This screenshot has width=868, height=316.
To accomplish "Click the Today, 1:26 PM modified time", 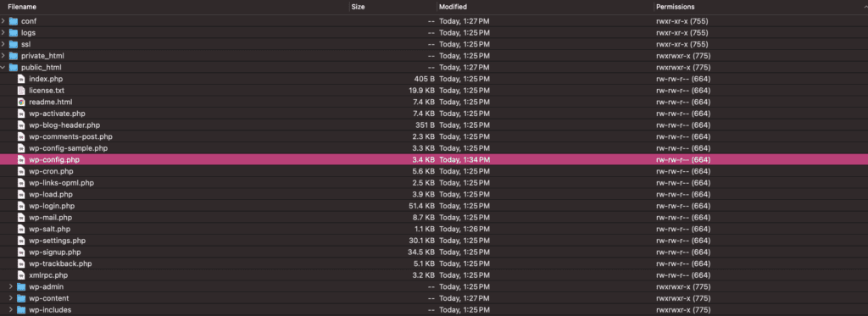I will point(465,229).
